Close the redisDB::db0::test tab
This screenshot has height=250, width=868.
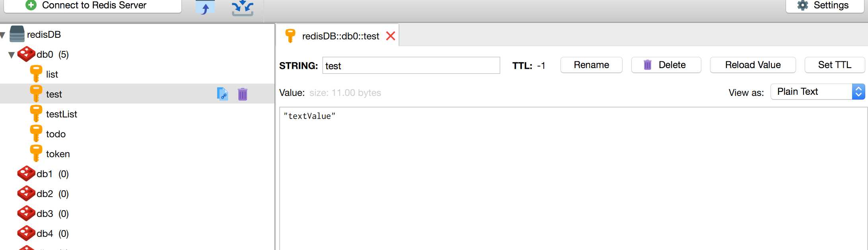coord(391,36)
